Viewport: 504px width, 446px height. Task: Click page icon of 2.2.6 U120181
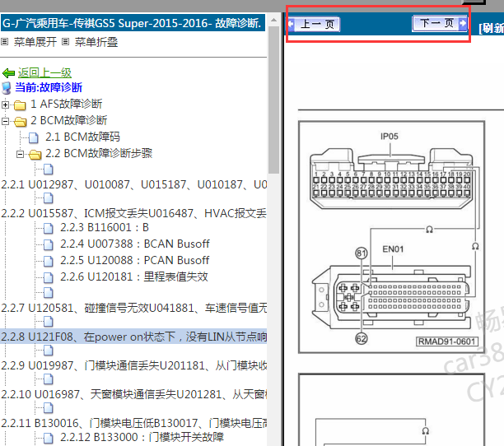(x=49, y=277)
